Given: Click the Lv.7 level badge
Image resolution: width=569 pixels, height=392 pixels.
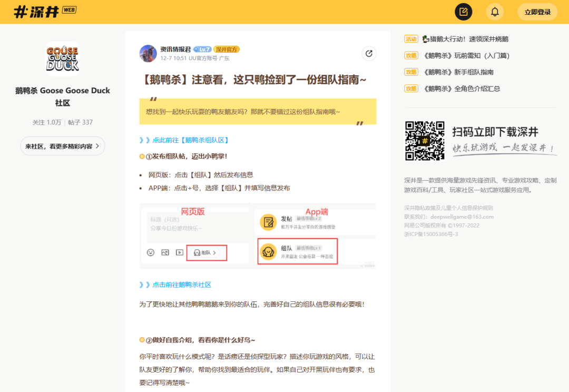Looking at the screenshot, I should pyautogui.click(x=202, y=50).
